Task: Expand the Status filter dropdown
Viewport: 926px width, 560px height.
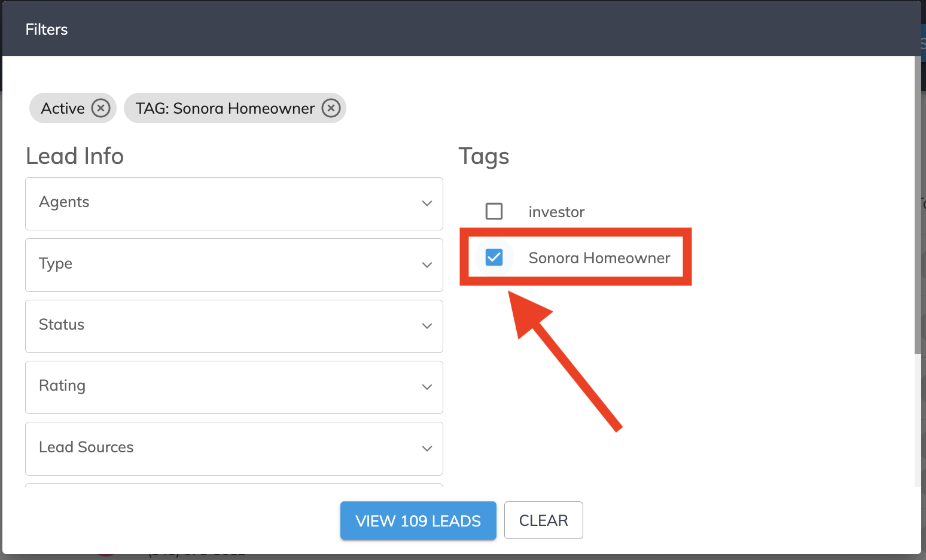Action: 234,326
